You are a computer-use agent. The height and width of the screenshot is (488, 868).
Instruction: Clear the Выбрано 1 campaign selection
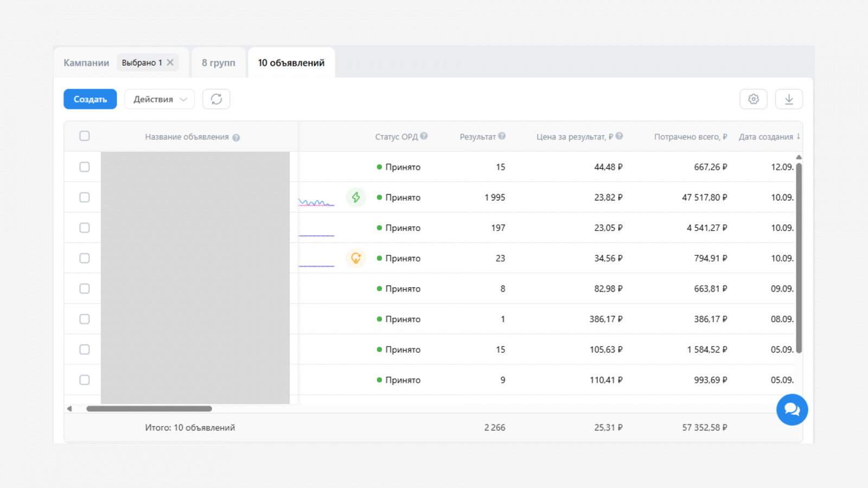[170, 62]
